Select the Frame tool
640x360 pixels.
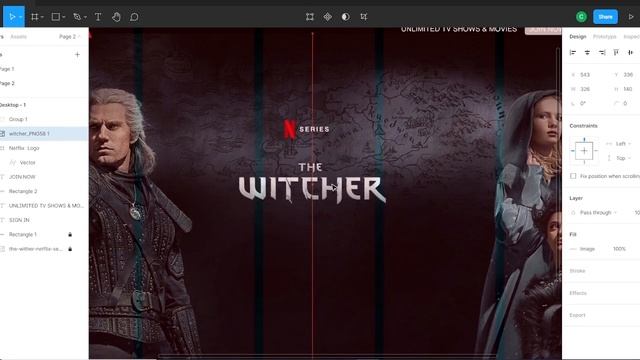click(x=35, y=17)
